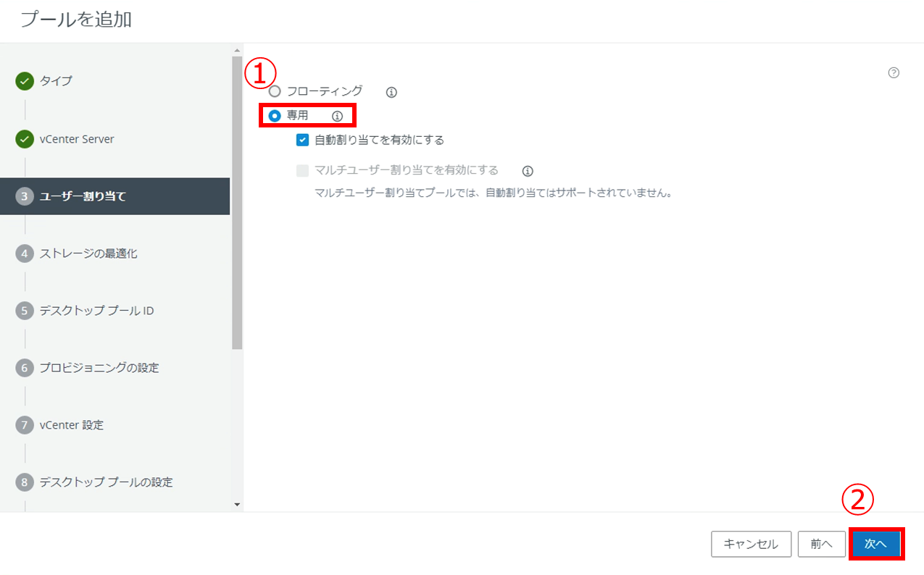Viewport: 924px width, 575px height.
Task: Go back with 前へ button
Action: pyautogui.click(x=821, y=544)
